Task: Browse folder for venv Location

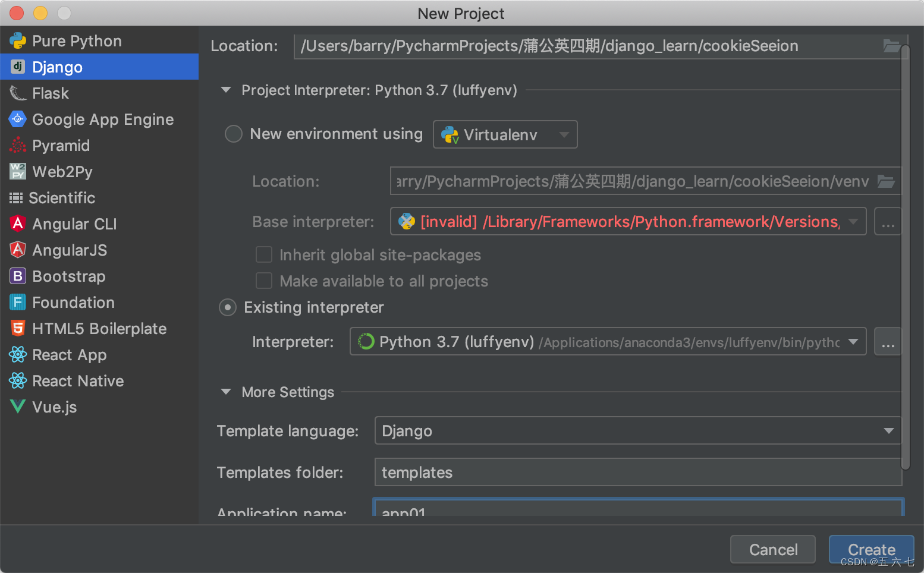Action: 886,181
